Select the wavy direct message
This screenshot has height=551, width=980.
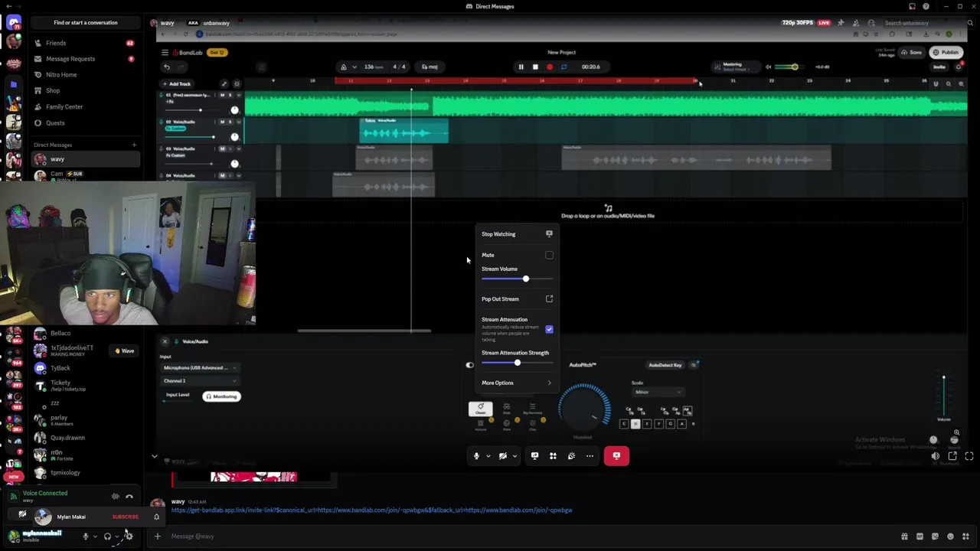coord(86,159)
